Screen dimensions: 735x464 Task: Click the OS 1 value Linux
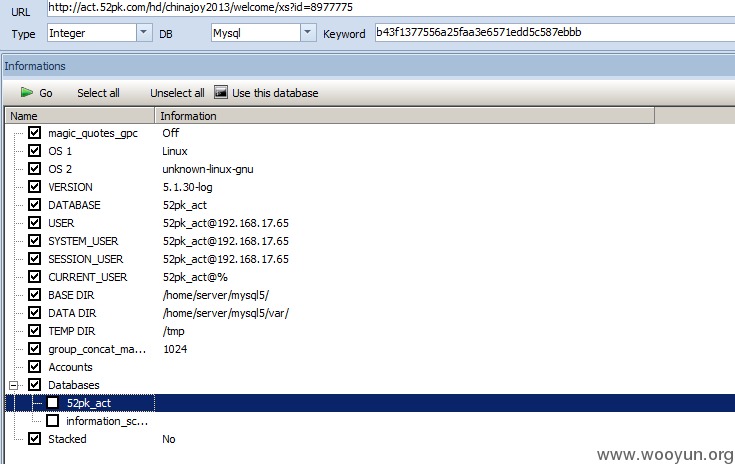175,151
